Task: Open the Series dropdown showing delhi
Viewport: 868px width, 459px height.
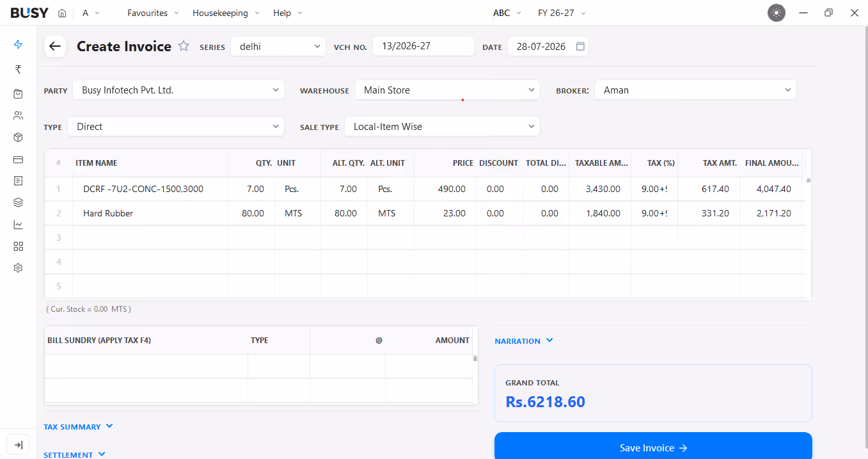Action: 278,46
